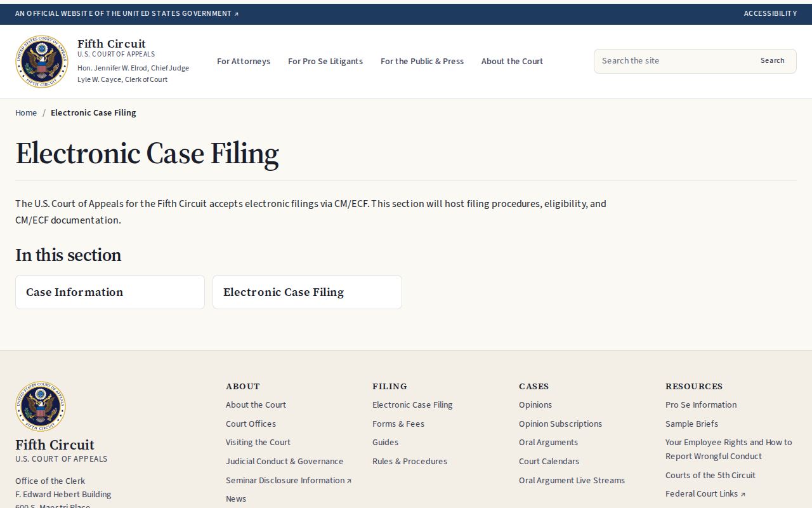This screenshot has height=508, width=812.
Task: Open the For Attorneys menu
Action: coord(244,61)
